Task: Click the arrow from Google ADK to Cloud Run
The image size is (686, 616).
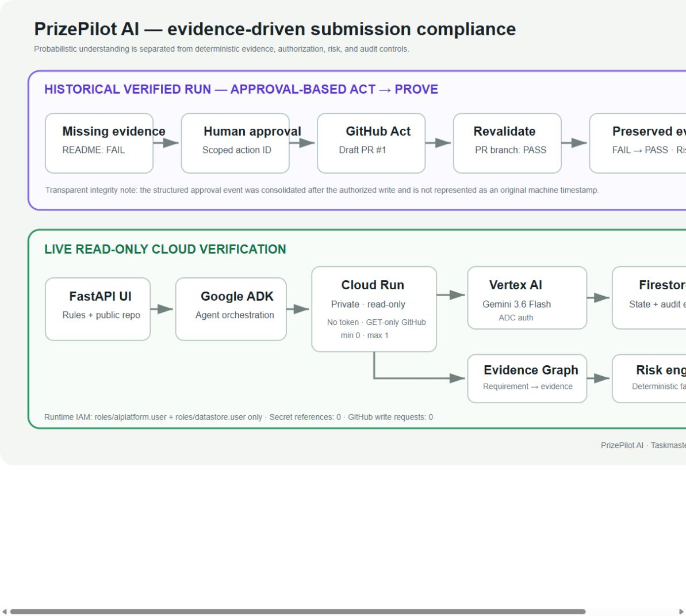Action: 298,309
